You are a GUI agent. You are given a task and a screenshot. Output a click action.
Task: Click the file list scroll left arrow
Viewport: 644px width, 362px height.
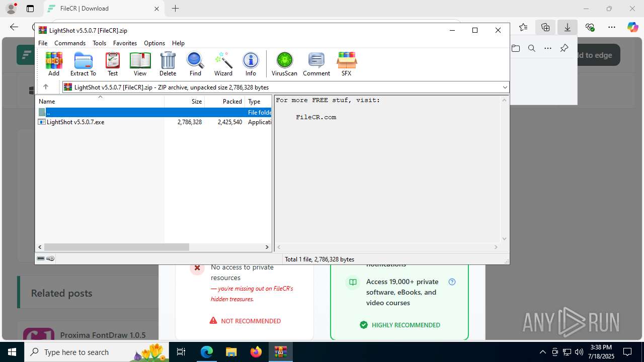[40, 247]
